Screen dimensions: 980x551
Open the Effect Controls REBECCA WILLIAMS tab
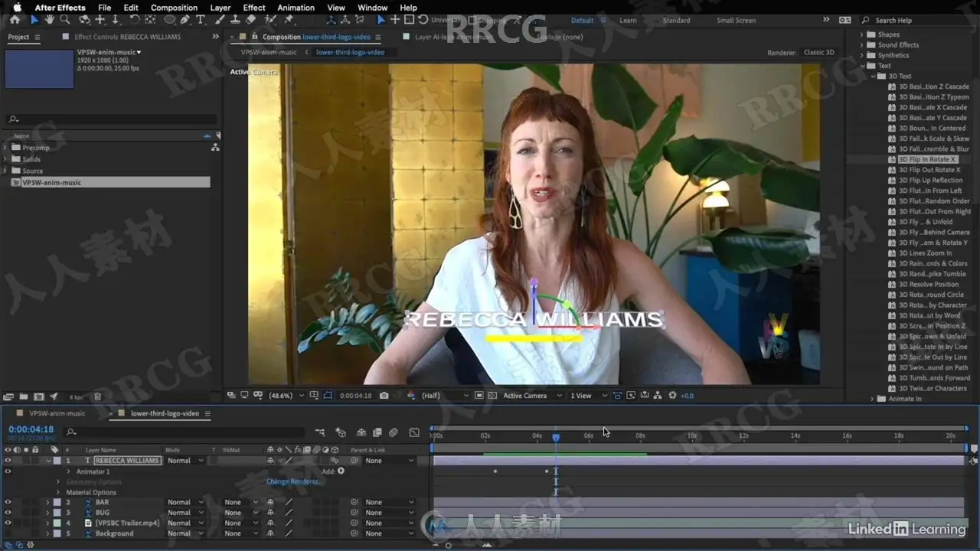(128, 37)
